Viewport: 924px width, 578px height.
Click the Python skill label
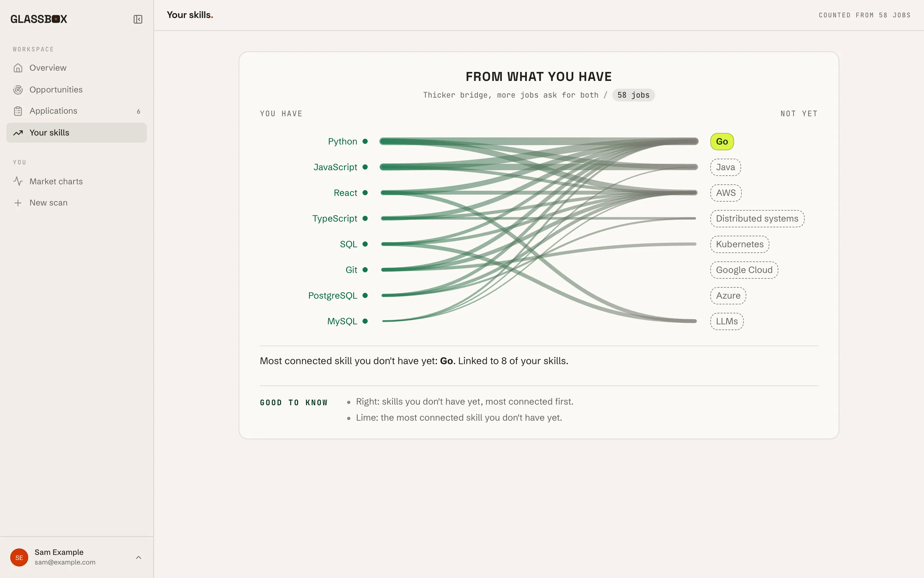(343, 141)
